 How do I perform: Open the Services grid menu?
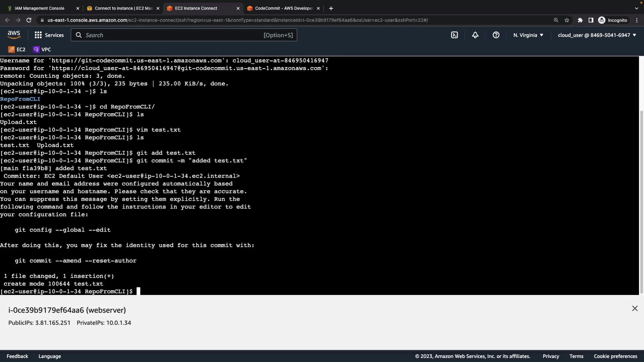coord(49,35)
